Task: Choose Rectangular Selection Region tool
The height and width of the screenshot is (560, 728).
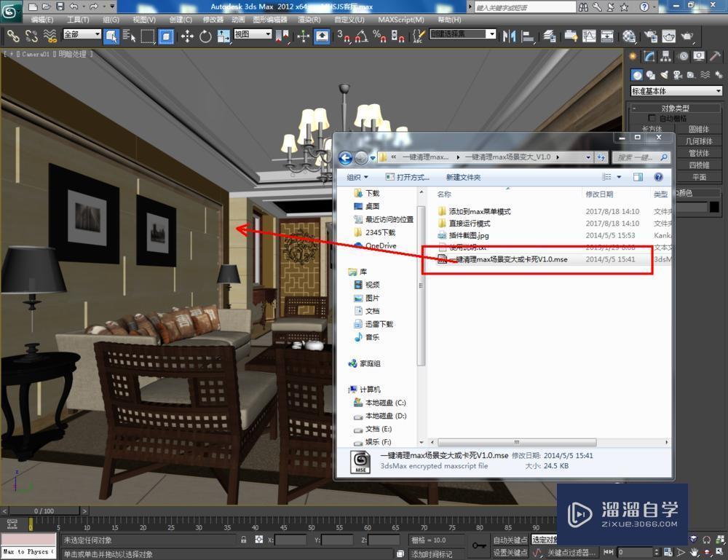Action: [x=148, y=36]
